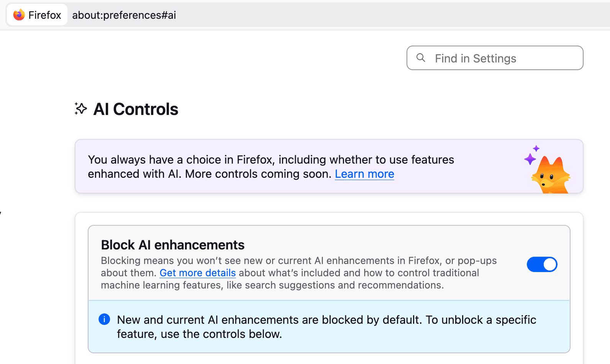Image resolution: width=610 pixels, height=364 pixels.
Task: Click the Firefox logo in the address bar
Action: point(19,15)
